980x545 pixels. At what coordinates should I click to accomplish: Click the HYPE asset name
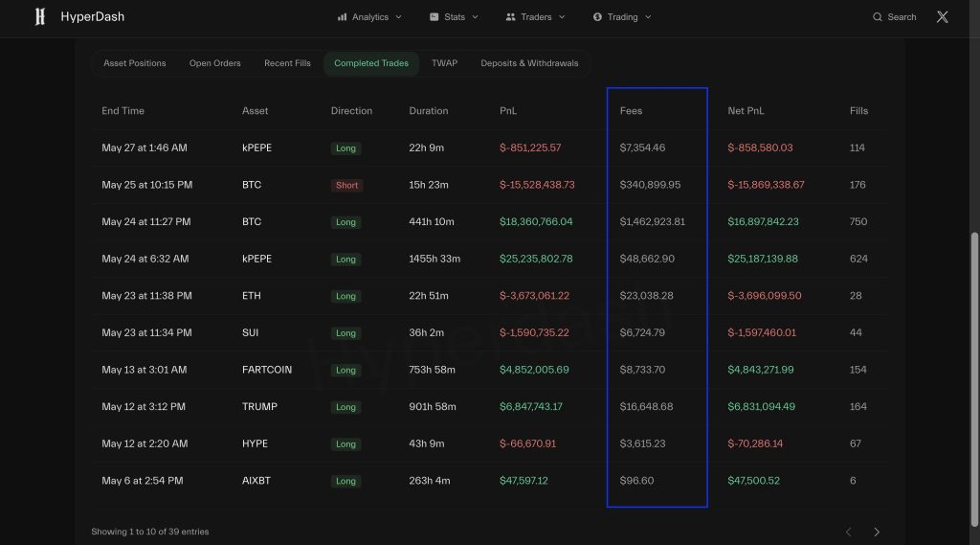tap(255, 443)
